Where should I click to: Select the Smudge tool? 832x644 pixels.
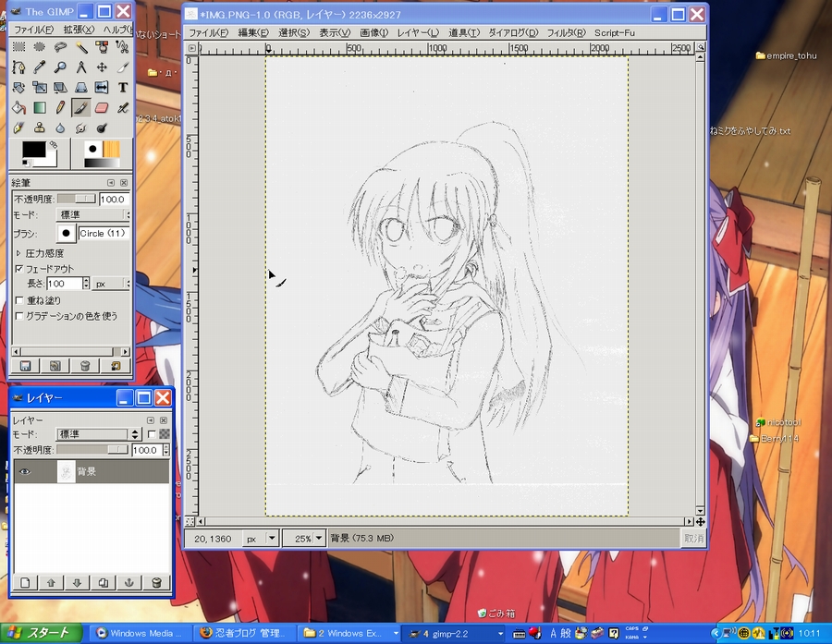pos(80,128)
